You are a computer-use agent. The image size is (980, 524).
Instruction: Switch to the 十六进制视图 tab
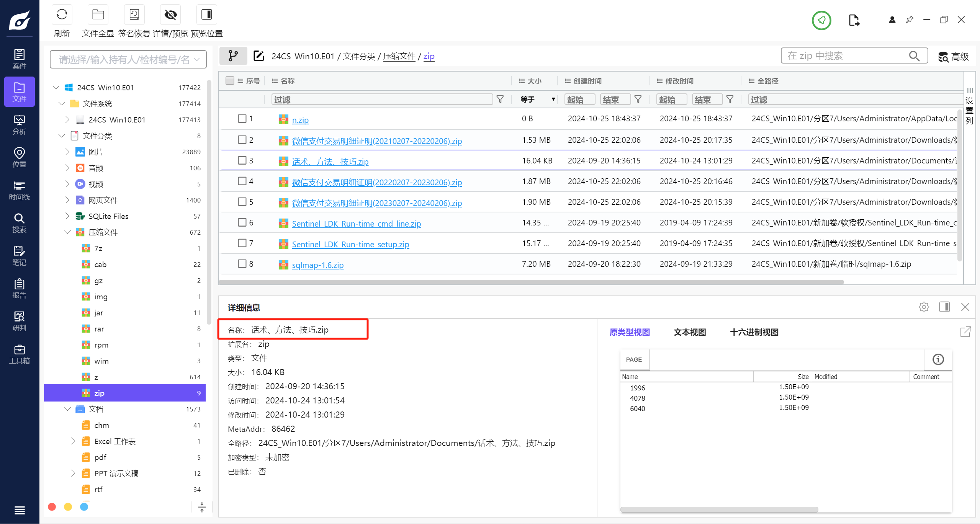tap(754, 332)
